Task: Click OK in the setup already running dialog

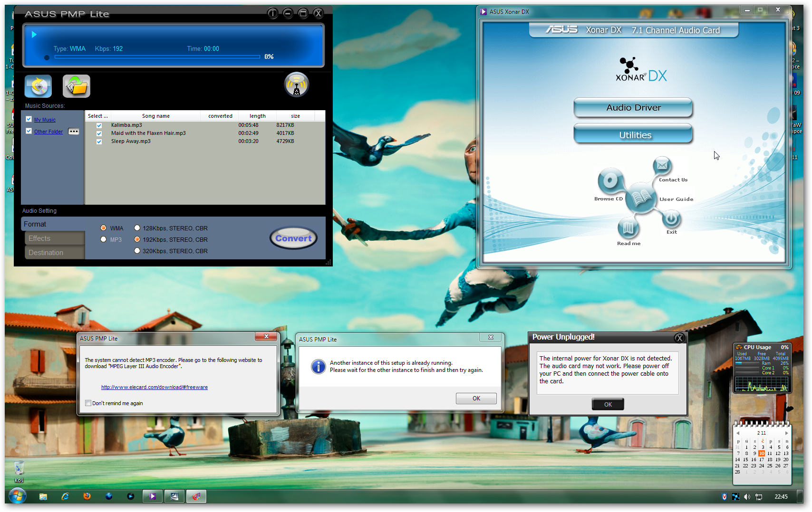Action: [476, 398]
